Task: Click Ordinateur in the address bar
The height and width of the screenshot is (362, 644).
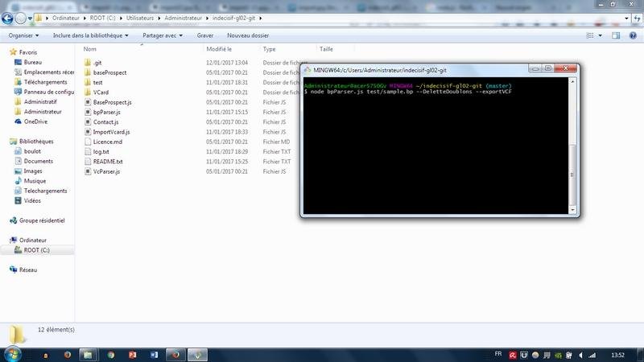Action: pyautogui.click(x=66, y=18)
